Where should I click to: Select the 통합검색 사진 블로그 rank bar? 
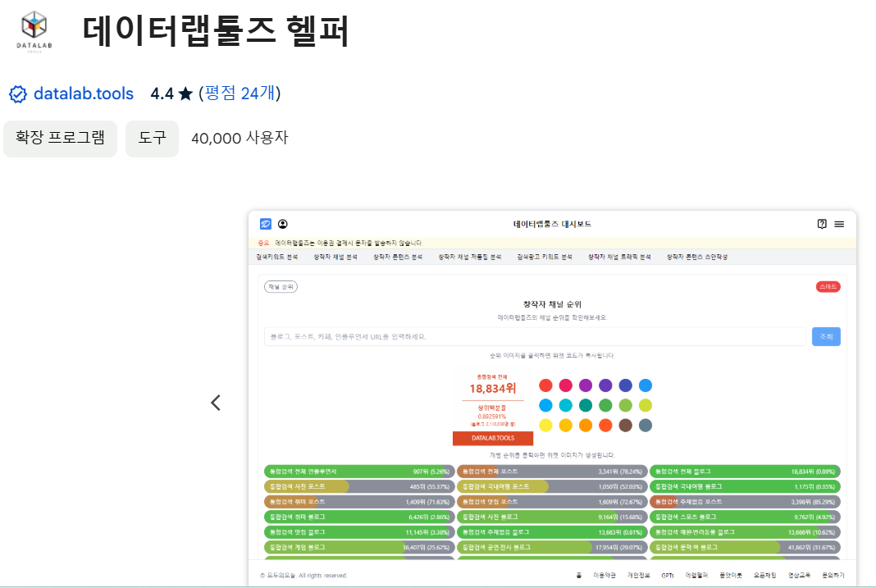[553, 517]
